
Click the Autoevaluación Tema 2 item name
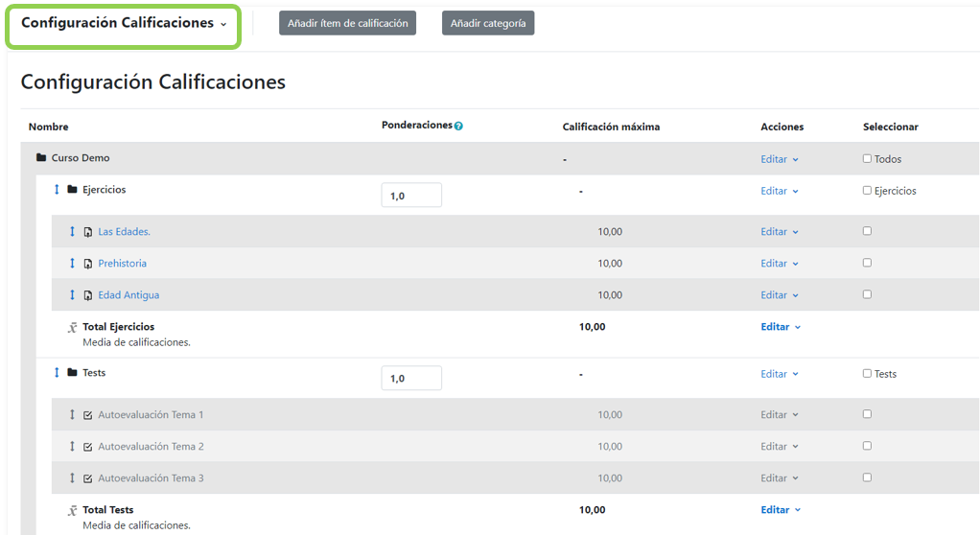pyautogui.click(x=151, y=447)
